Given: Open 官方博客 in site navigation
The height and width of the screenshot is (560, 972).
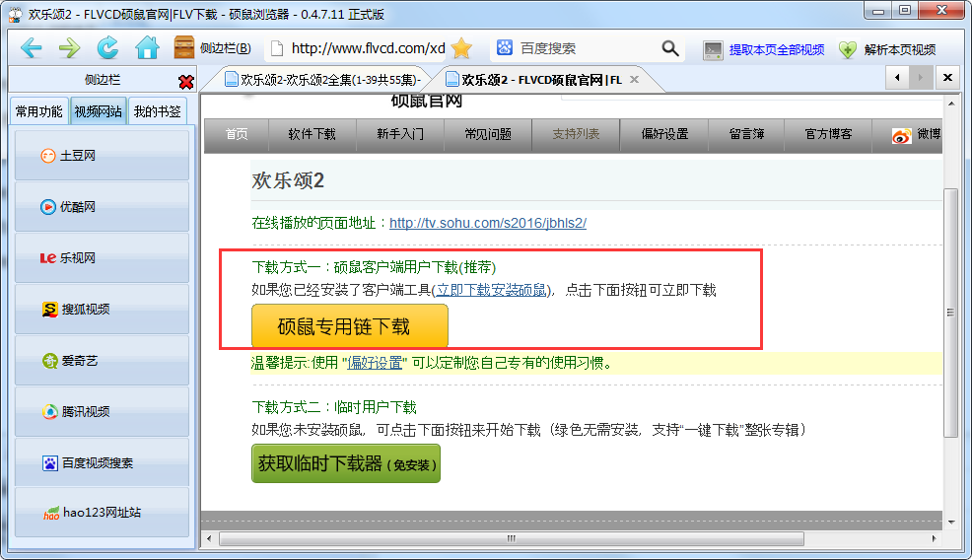Looking at the screenshot, I should point(828,134).
